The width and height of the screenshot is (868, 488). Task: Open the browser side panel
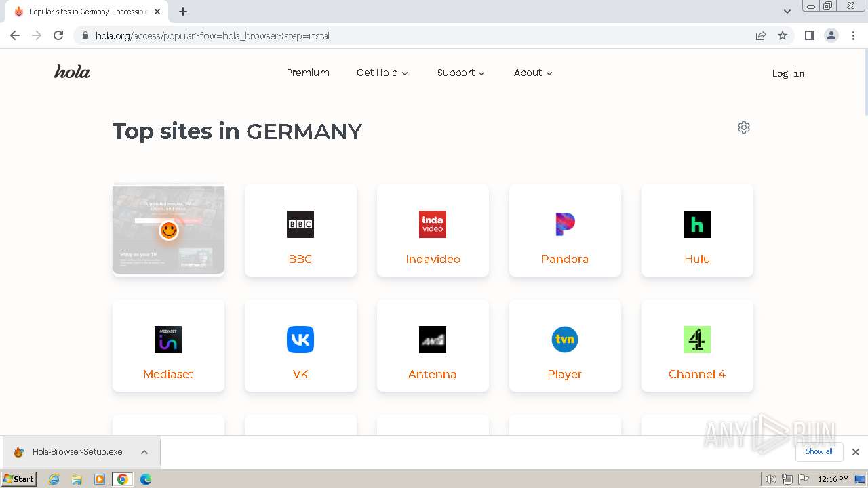point(809,35)
